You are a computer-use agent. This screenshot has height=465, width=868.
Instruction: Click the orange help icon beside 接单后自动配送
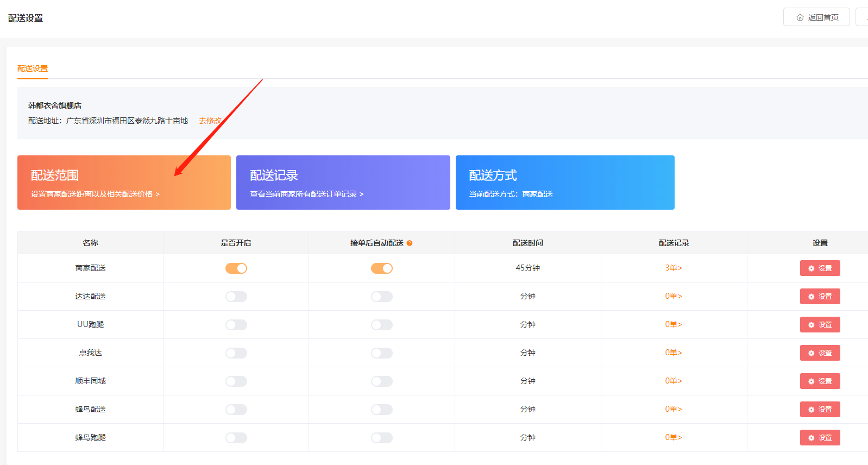pos(410,243)
